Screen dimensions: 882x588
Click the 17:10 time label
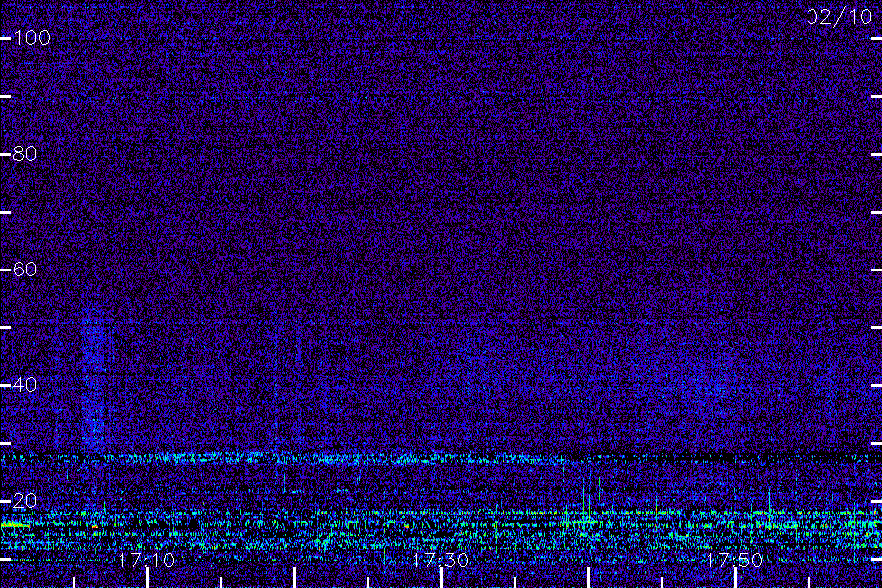[x=147, y=560]
